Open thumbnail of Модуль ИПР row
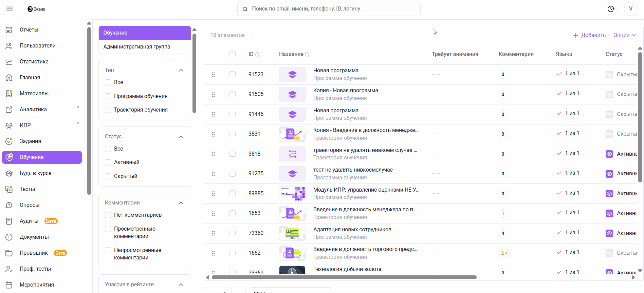This screenshot has height=293, width=644. coord(292,194)
